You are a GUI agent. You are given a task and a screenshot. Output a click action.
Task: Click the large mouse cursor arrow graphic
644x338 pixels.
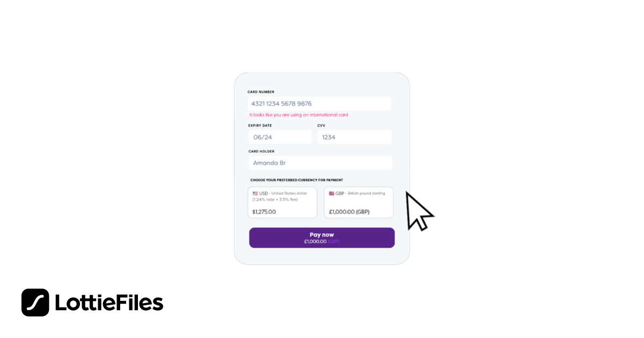coord(418,211)
